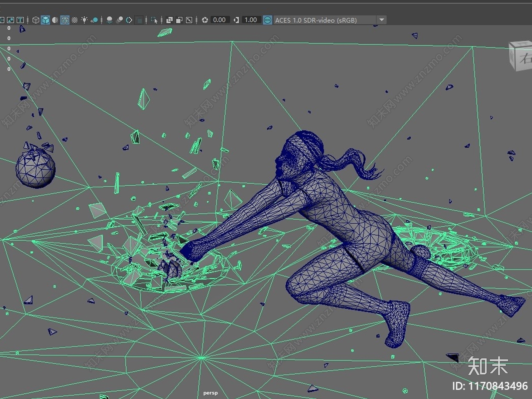Toggle X-ray display icon
The image size is (532, 399).
click(x=170, y=20)
